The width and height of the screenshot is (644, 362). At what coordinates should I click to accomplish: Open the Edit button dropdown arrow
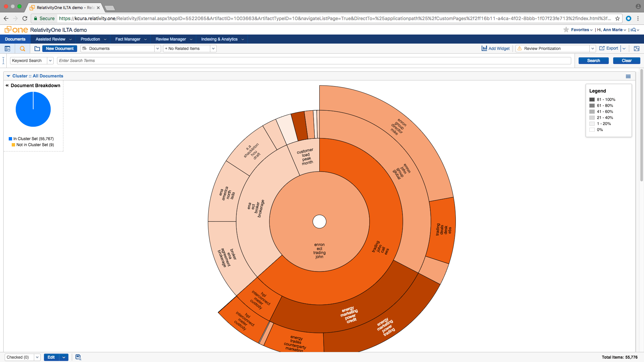point(64,357)
